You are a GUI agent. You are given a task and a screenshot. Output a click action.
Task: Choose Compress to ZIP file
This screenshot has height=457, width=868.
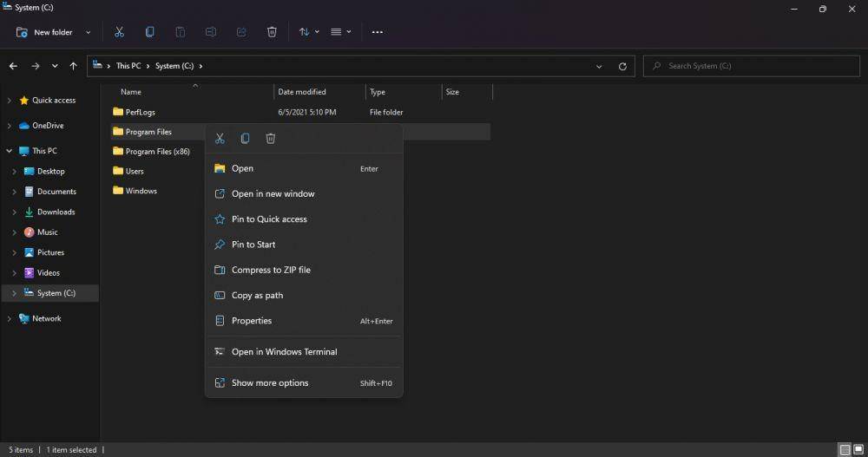point(304,270)
